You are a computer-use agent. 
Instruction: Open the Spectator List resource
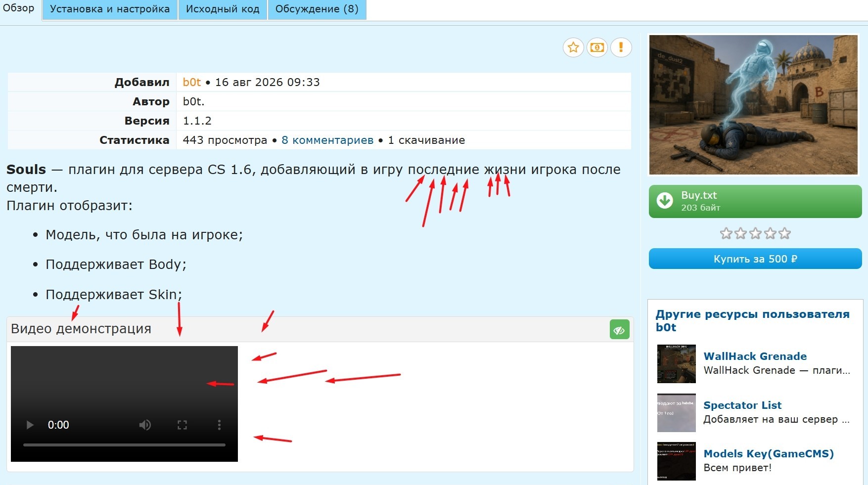(x=742, y=405)
